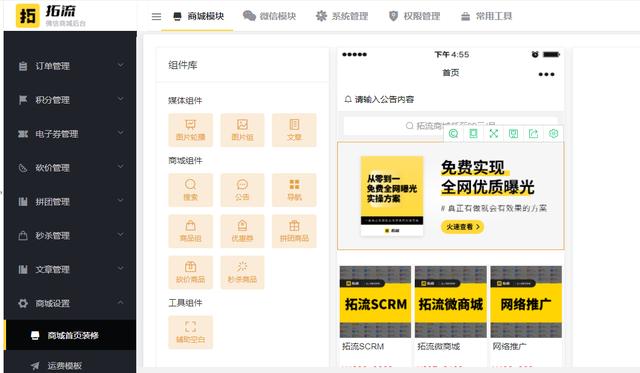Click the phone-shaped icon in banner toolbar
Image resolution: width=640 pixels, height=373 pixels.
tap(473, 133)
